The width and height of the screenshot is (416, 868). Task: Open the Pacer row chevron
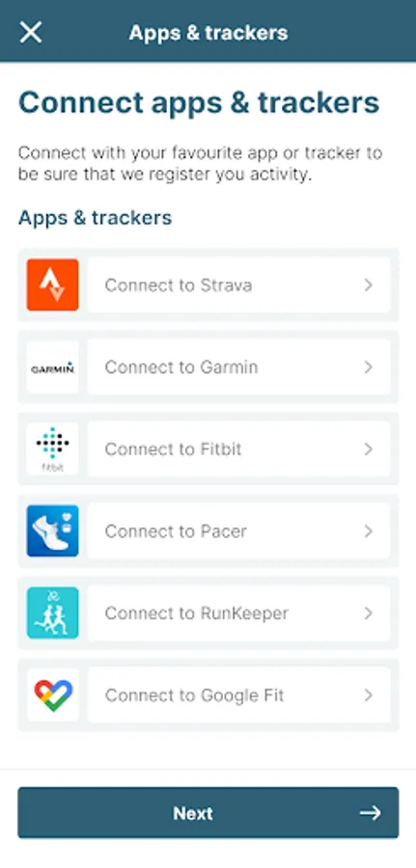(369, 530)
